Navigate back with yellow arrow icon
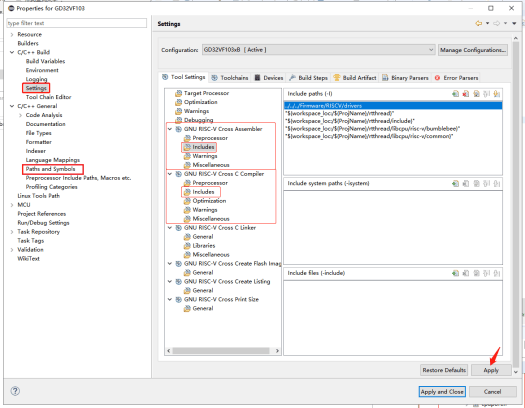Image resolution: width=525 pixels, height=408 pixels. click(x=479, y=23)
